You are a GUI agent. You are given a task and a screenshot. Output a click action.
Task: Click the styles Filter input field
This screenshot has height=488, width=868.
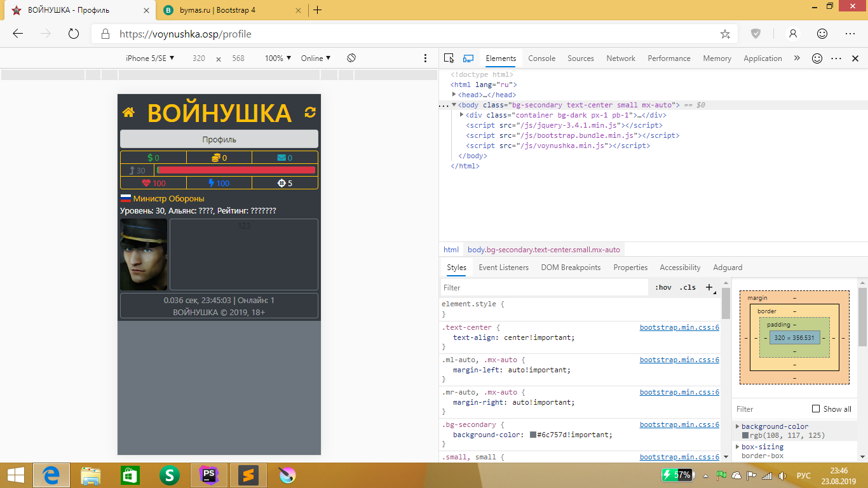click(x=543, y=287)
